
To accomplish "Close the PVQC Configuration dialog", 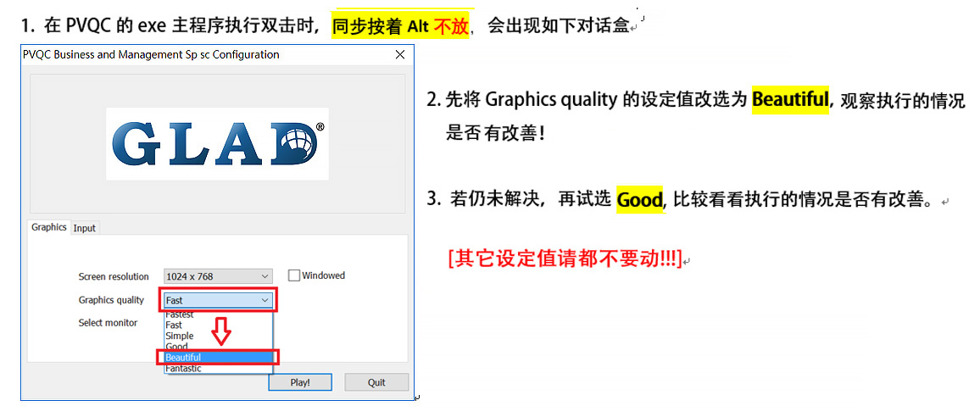I will coord(400,55).
